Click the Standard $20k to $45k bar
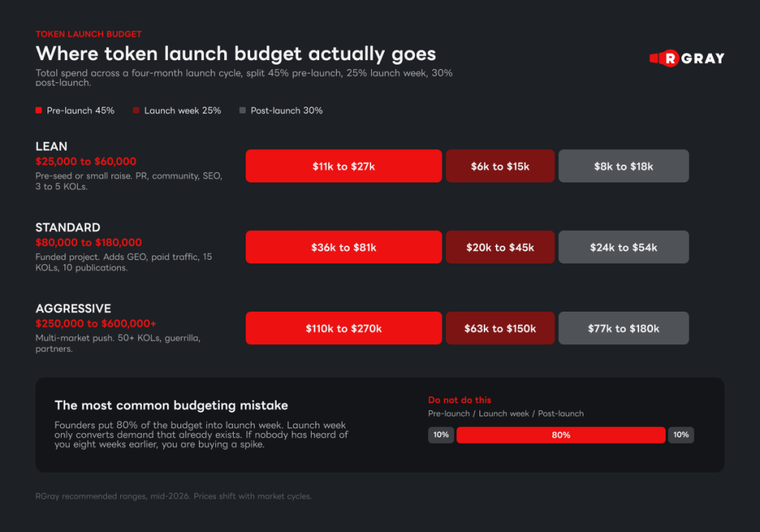The image size is (760, 532). [500, 247]
